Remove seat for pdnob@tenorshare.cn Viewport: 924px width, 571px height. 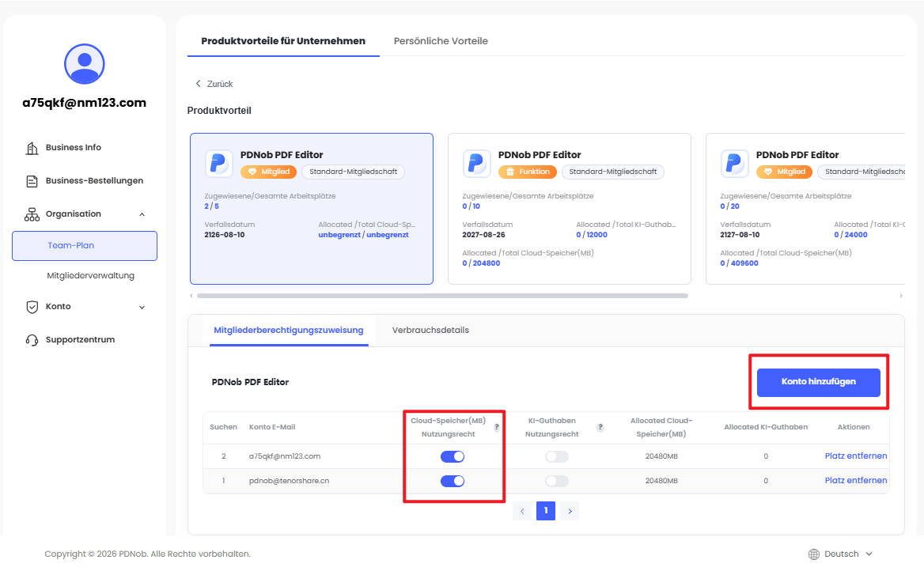coord(856,481)
